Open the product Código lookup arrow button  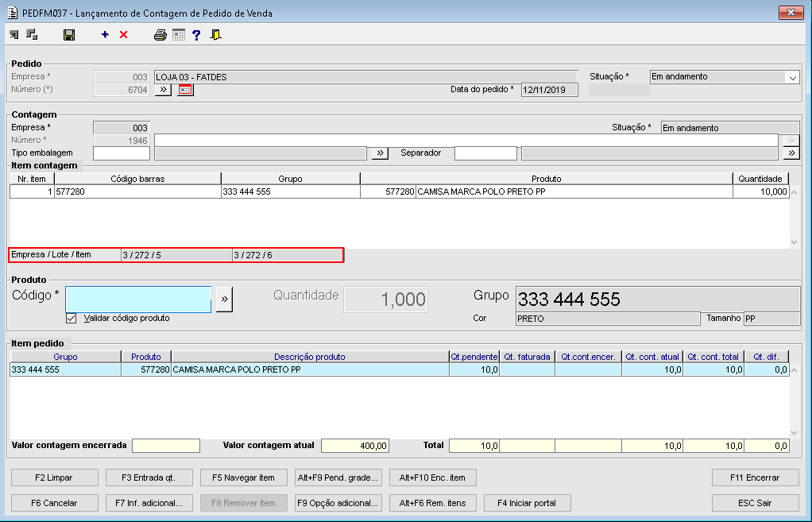[x=224, y=299]
